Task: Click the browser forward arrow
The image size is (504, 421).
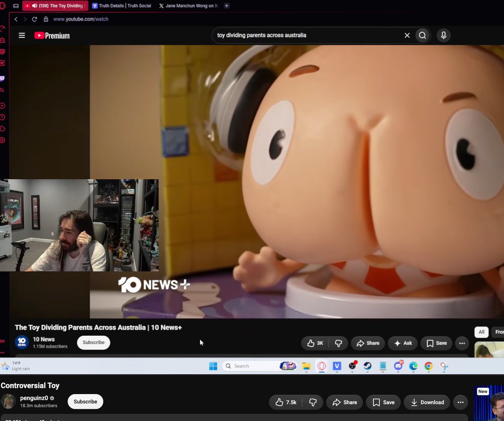Action: tap(25, 19)
